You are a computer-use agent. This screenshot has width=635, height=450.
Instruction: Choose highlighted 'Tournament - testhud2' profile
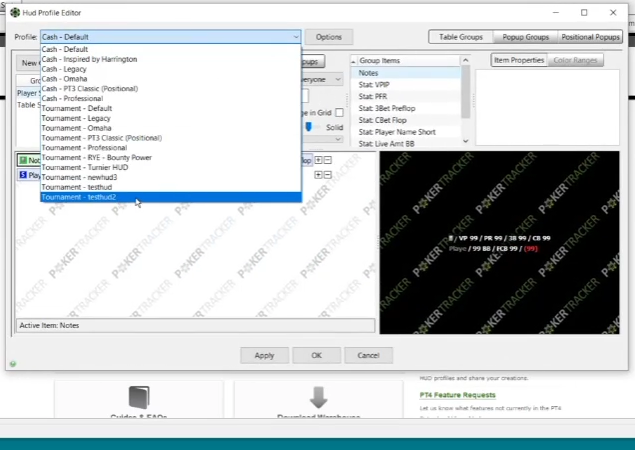pyautogui.click(x=171, y=197)
